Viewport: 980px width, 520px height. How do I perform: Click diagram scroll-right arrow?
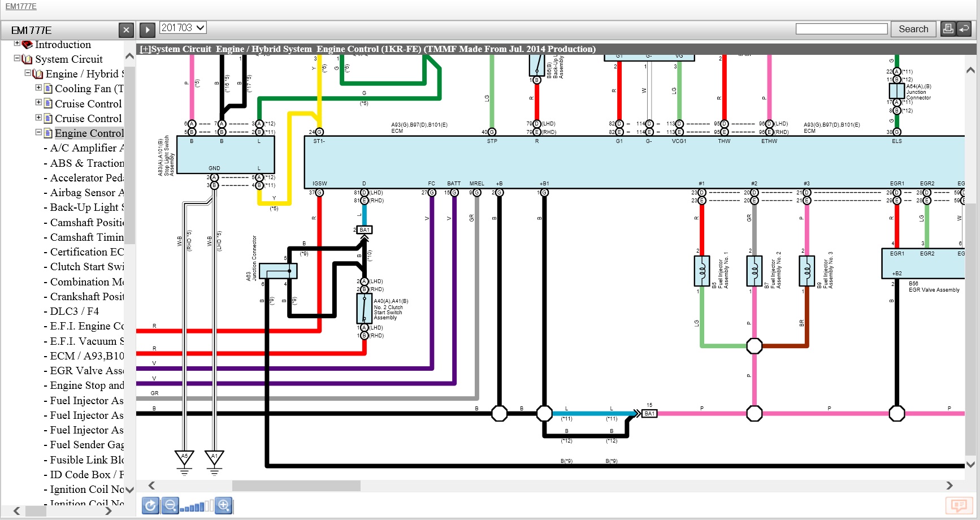click(x=949, y=486)
